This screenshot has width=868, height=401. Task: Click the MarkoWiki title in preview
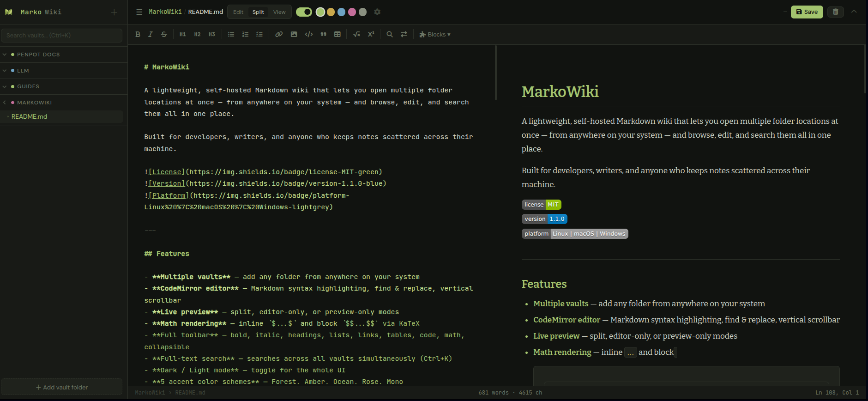click(x=560, y=91)
